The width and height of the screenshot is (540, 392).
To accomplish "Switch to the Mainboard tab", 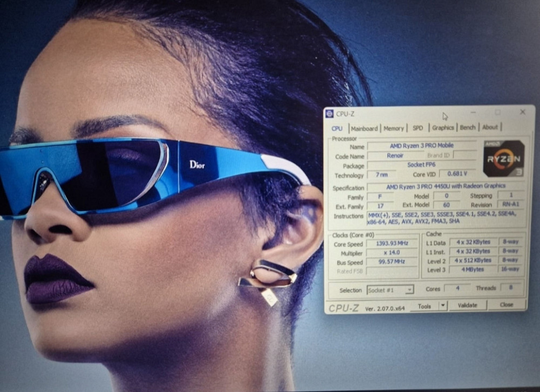I will tap(364, 129).
